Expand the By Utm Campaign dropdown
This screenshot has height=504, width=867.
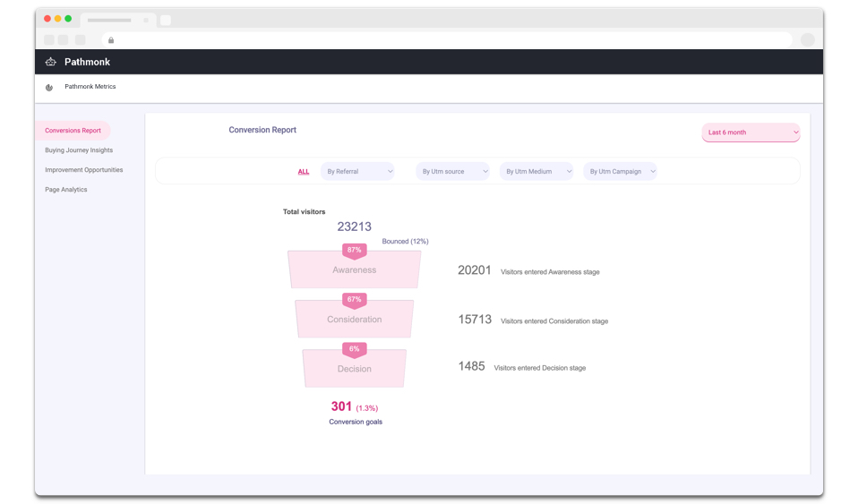point(620,171)
